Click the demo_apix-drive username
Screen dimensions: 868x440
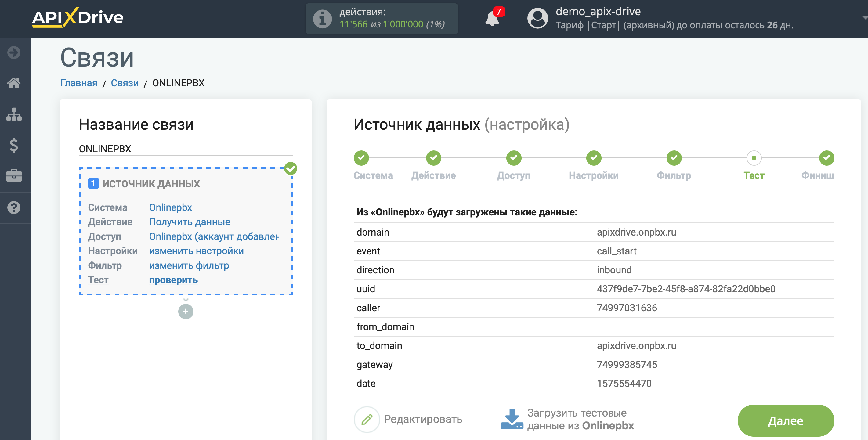coord(598,12)
